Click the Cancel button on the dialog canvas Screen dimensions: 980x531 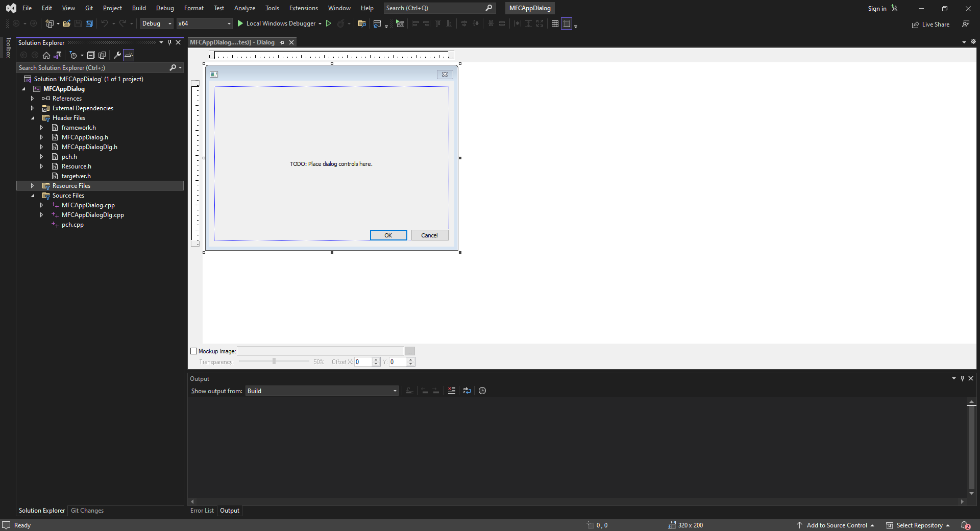[429, 235]
